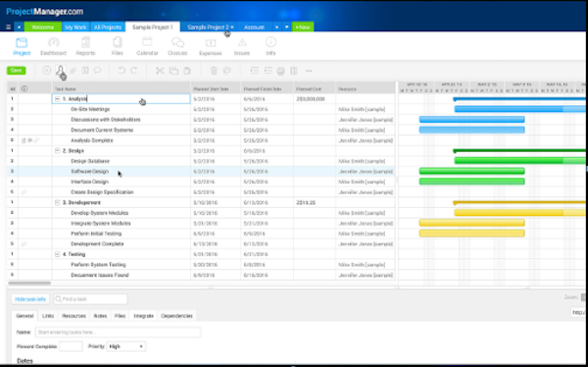Open the Files view in top navigation

pyautogui.click(x=118, y=47)
